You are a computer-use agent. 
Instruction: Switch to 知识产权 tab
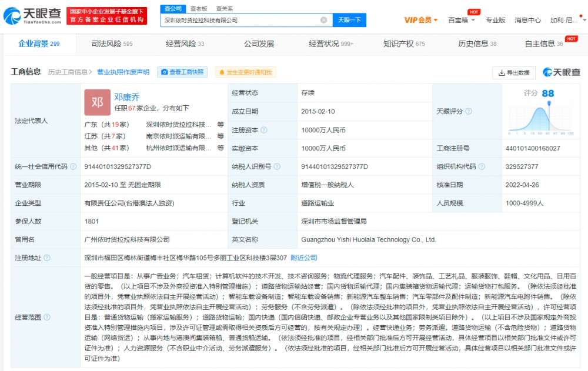coord(404,44)
